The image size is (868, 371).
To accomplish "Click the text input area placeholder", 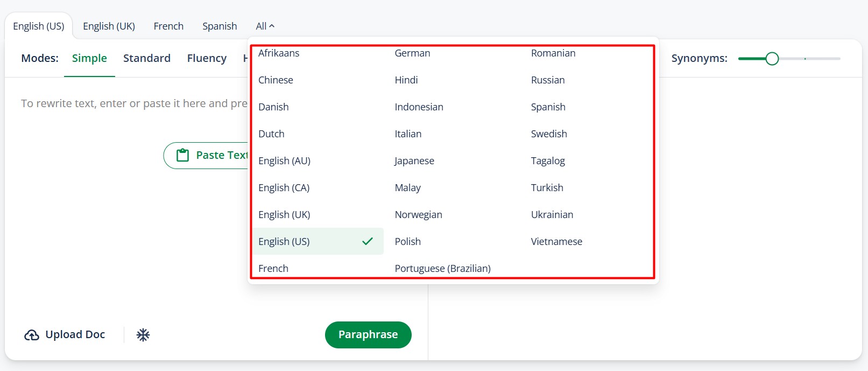I will [x=134, y=103].
